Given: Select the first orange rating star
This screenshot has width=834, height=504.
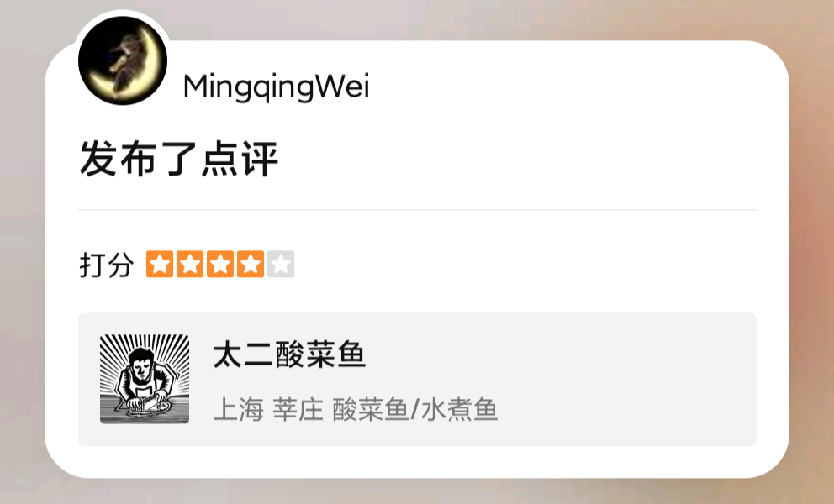Looking at the screenshot, I should click(x=160, y=265).
